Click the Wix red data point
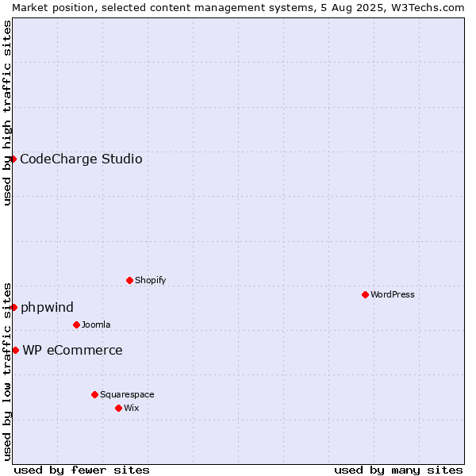Screen dimensions: 476x476 click(x=119, y=409)
